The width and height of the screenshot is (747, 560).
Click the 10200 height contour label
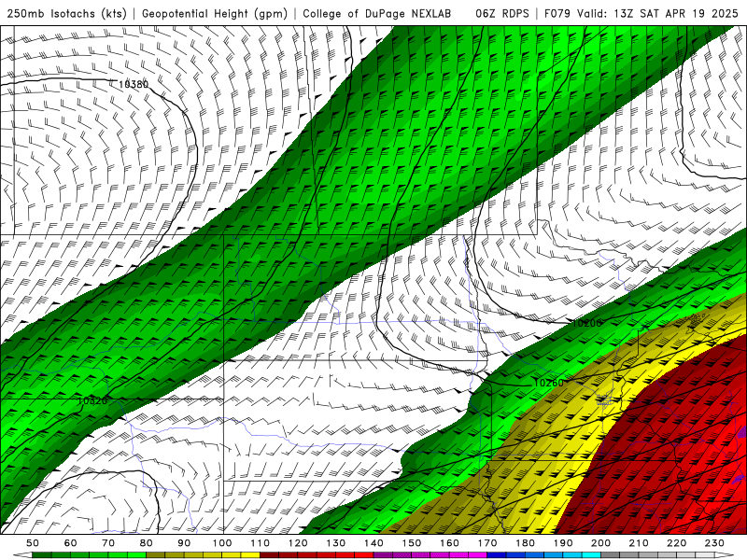pos(587,323)
